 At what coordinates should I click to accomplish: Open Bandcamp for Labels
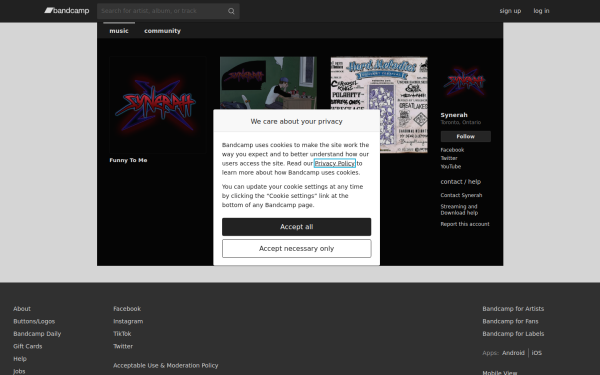click(x=513, y=334)
